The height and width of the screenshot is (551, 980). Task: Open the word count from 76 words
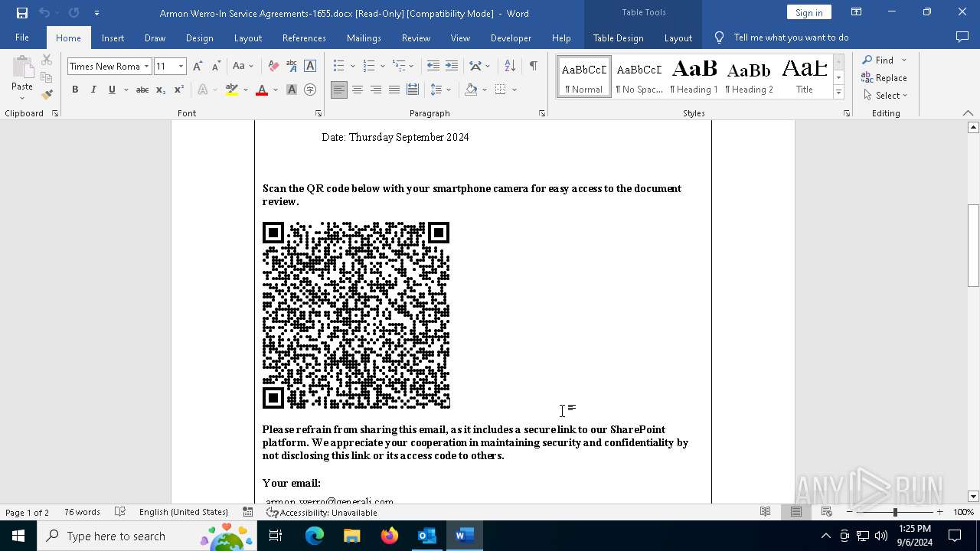[x=82, y=512]
